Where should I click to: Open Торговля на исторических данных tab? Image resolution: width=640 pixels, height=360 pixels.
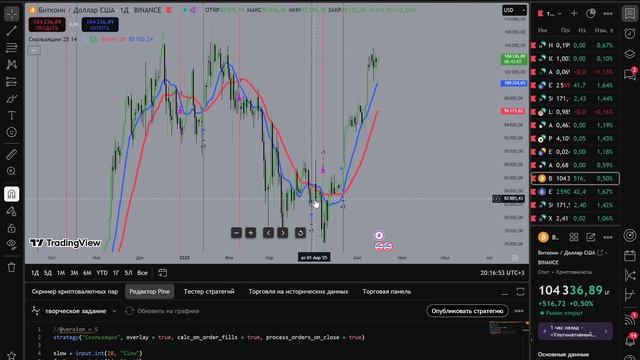point(298,291)
